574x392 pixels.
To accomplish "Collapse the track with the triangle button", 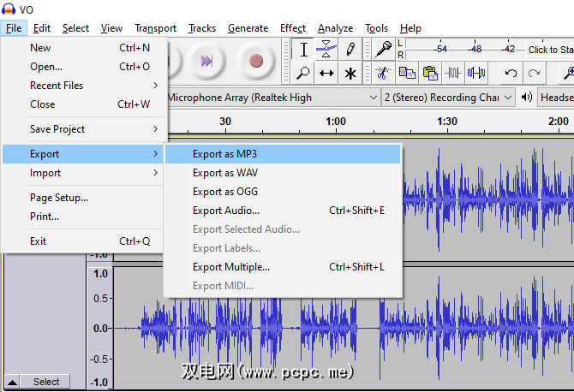I will point(13,382).
